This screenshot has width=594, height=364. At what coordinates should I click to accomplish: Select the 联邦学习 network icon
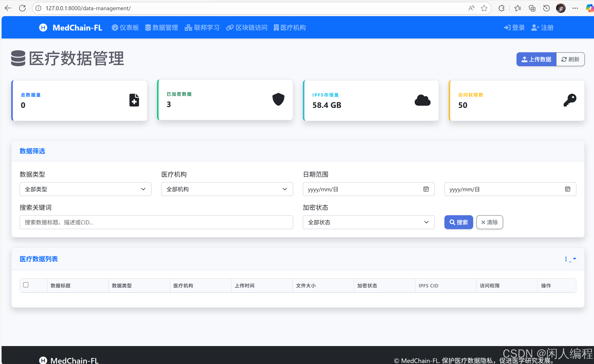point(188,28)
